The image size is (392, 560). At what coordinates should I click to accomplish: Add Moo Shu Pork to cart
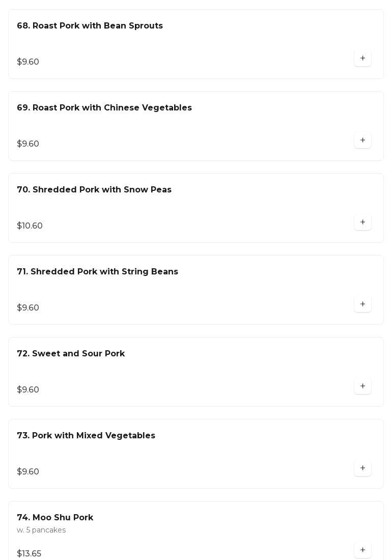tap(362, 550)
